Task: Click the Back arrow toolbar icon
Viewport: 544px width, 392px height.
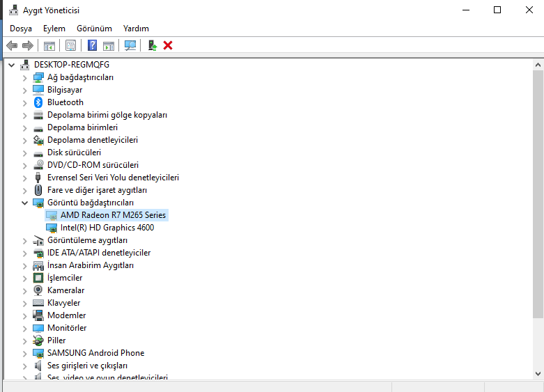Action: click(12, 45)
